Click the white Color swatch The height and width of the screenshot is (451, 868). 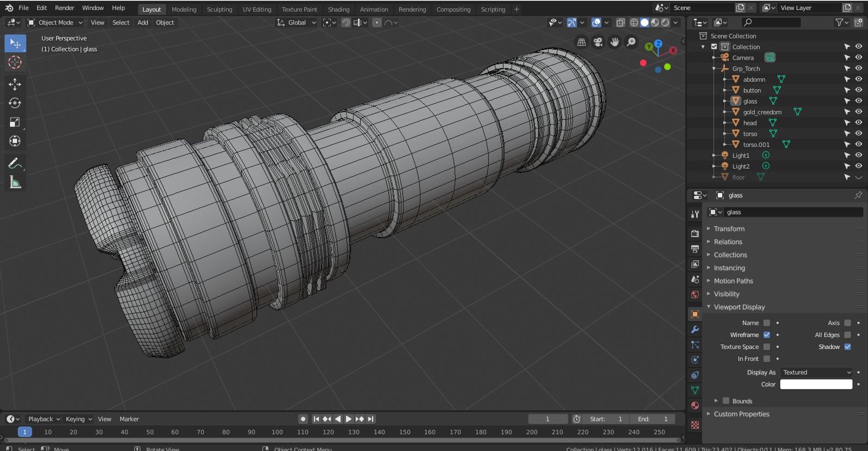coord(816,385)
